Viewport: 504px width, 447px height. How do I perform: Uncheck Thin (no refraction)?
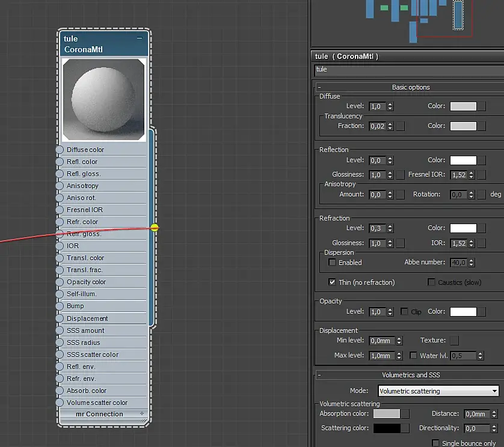[x=332, y=282]
